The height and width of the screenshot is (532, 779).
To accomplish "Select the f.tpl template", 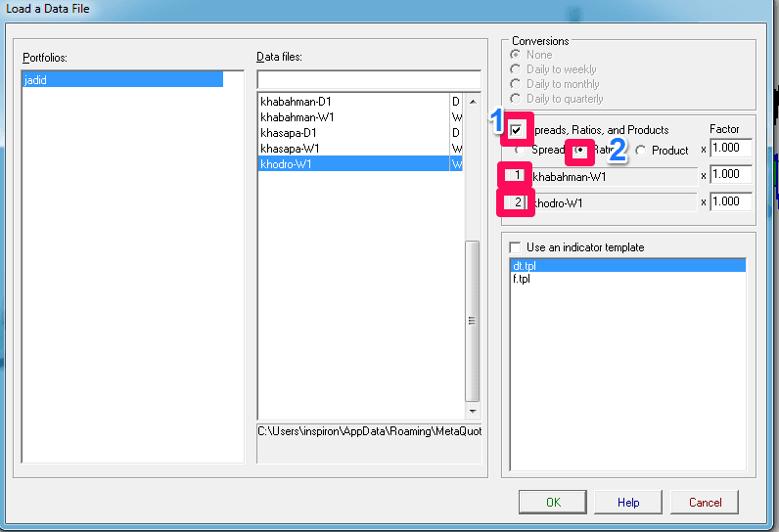I will pos(628,279).
